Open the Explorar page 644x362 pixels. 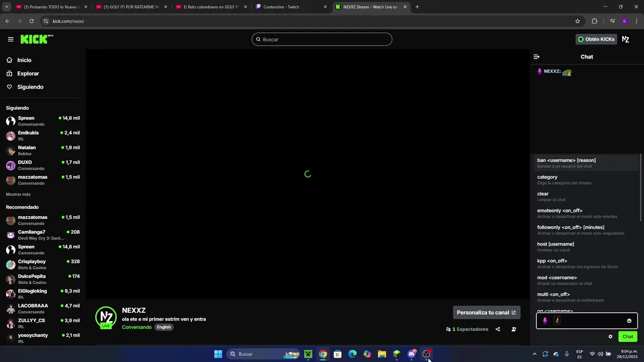click(28, 73)
